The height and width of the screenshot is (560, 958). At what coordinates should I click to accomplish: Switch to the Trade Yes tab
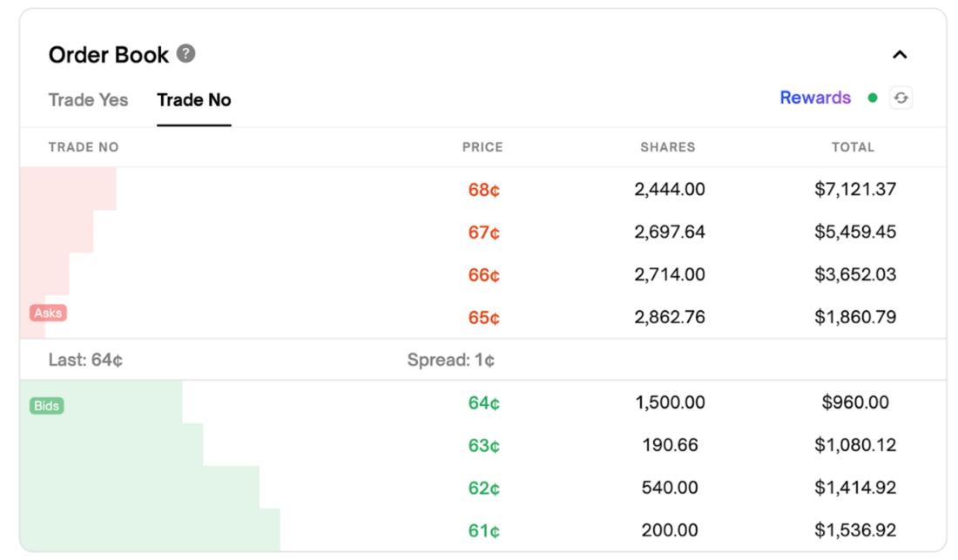click(x=88, y=100)
